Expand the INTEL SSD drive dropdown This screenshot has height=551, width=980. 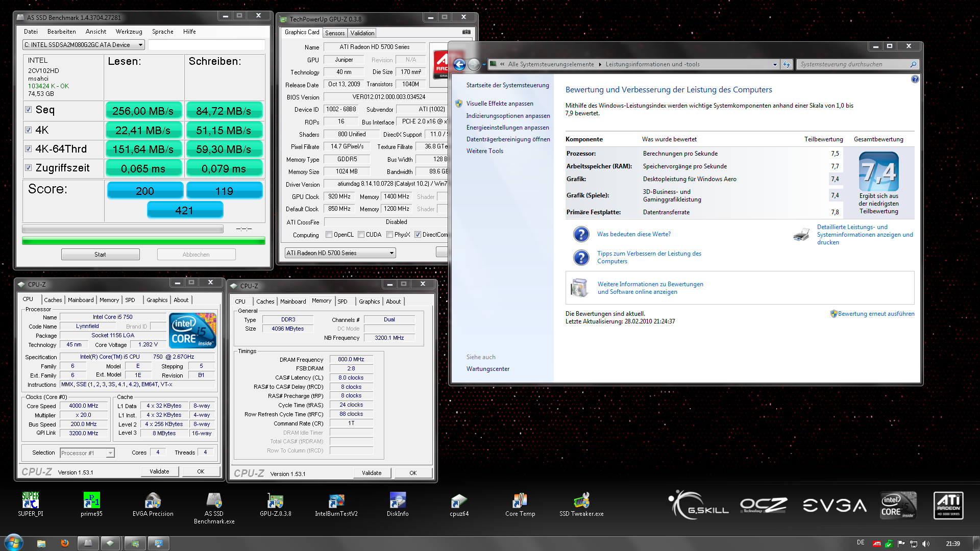(x=140, y=45)
